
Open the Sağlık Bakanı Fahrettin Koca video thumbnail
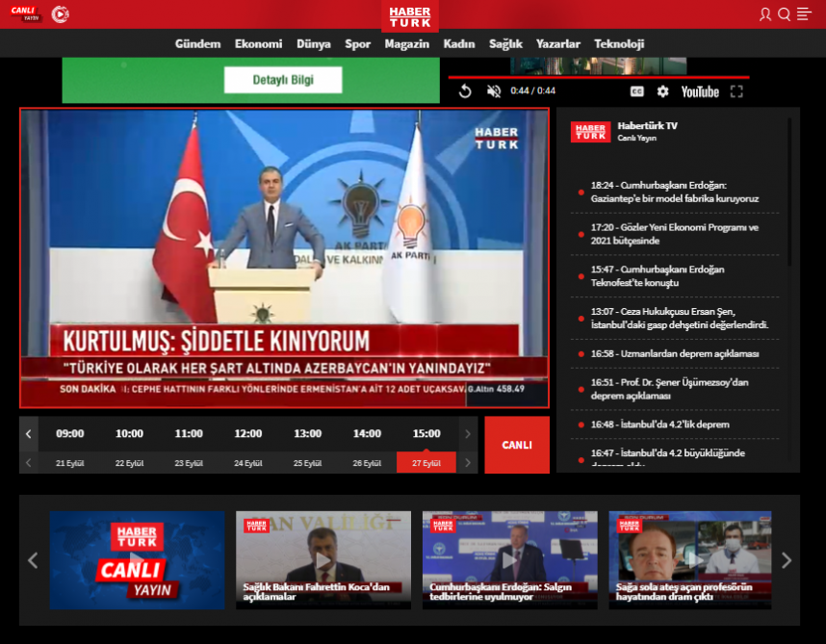pos(323,559)
